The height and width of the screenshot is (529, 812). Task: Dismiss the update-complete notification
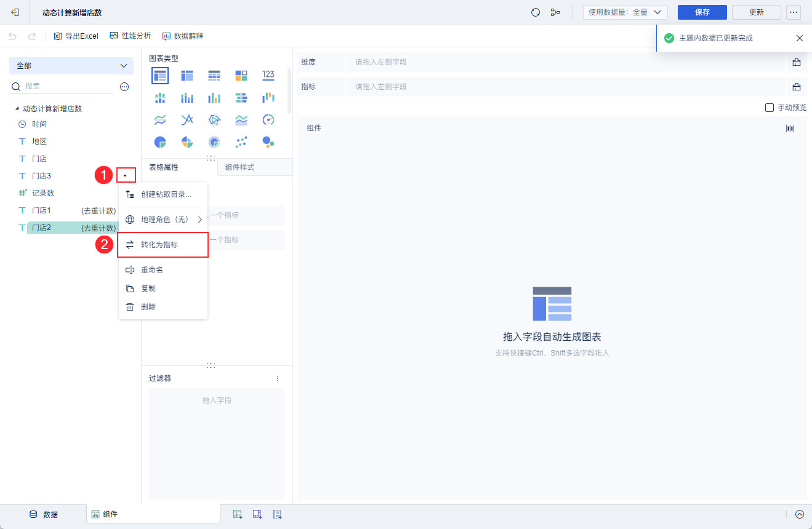pyautogui.click(x=800, y=38)
